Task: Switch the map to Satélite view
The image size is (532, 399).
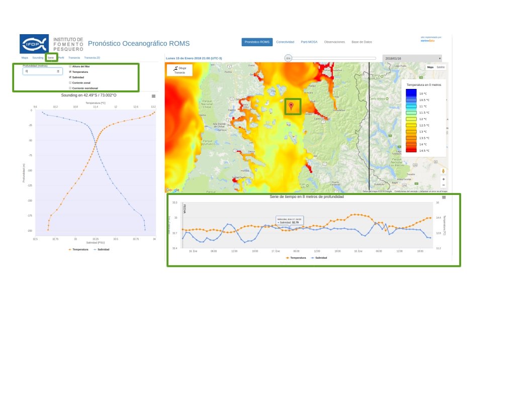Action: [440, 67]
